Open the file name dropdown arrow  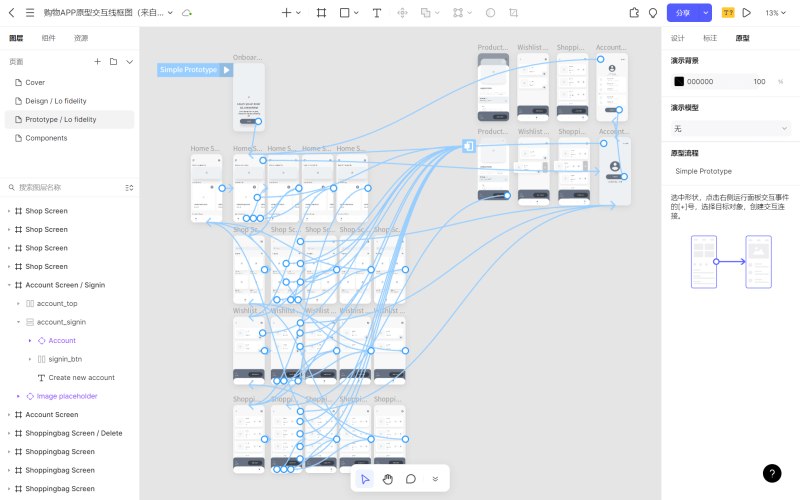pos(170,13)
